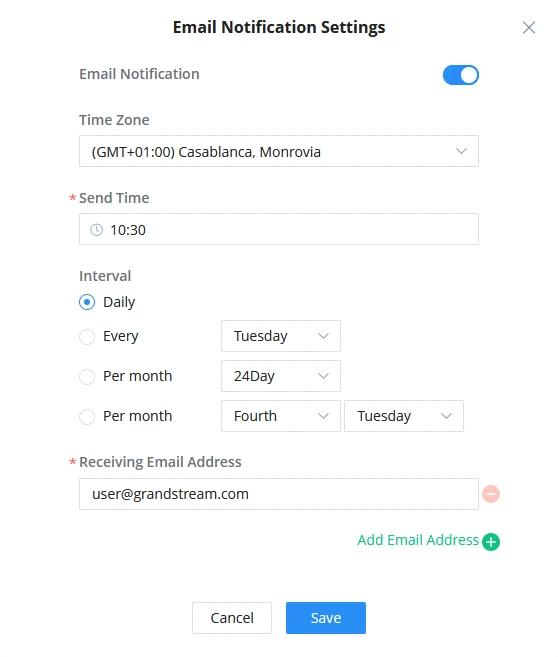
Task: Expand the Tuesday dropdown beside Fourth
Action: (x=404, y=416)
